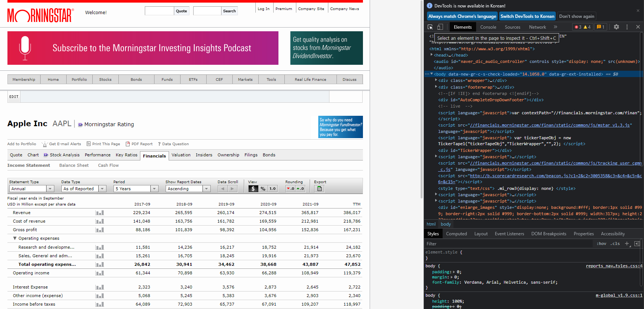
Task: Expand the div class footerwrap node
Action: [436, 87]
